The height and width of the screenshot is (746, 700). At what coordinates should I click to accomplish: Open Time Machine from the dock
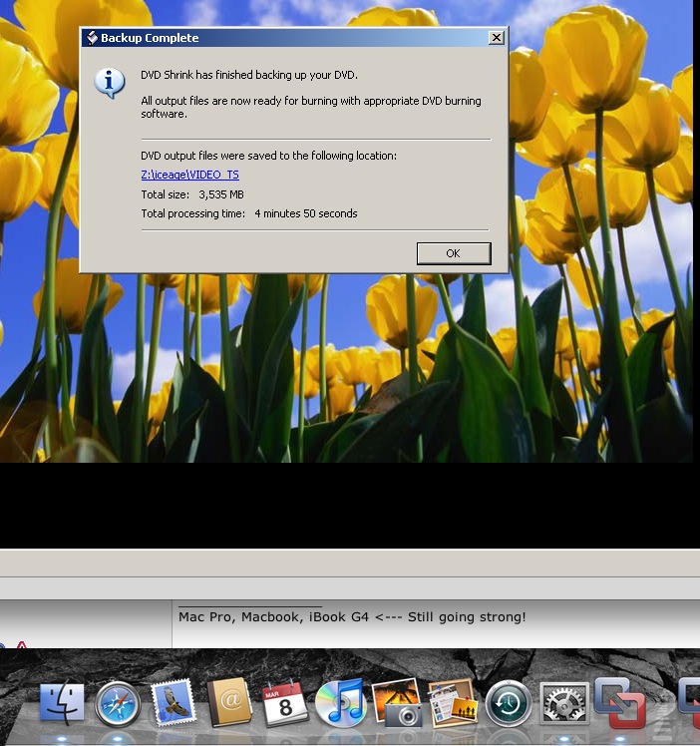509,704
